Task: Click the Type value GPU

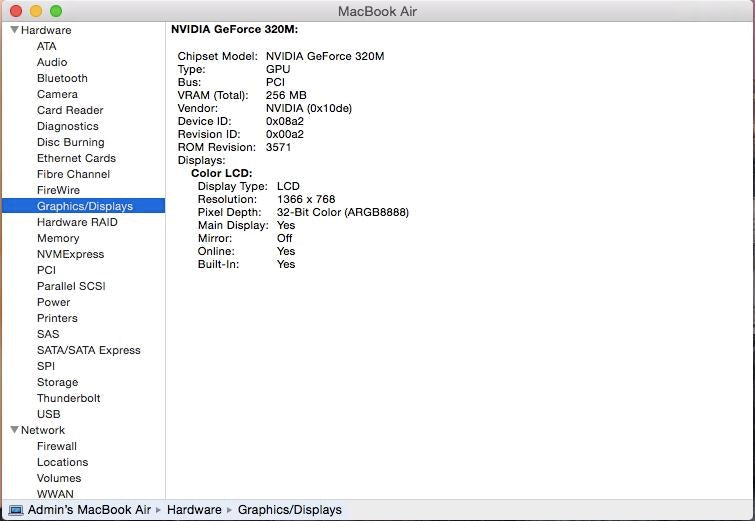Action: 278,69
